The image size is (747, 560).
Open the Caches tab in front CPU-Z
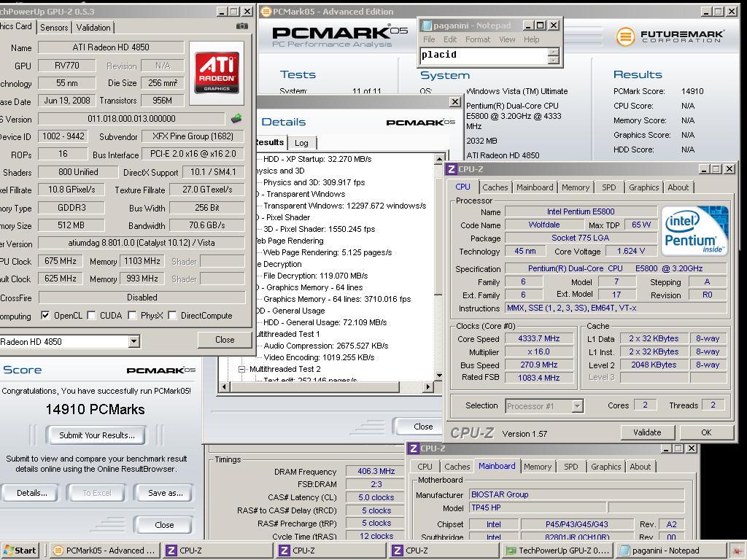pos(495,187)
